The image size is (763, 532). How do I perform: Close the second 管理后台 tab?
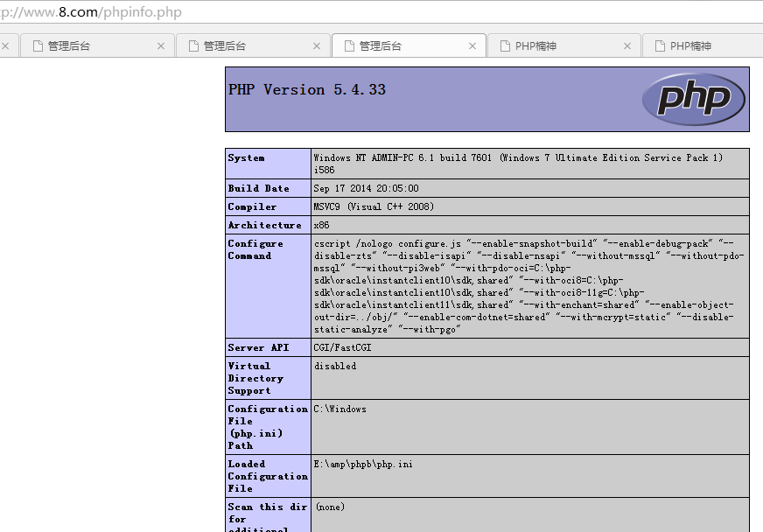318,45
